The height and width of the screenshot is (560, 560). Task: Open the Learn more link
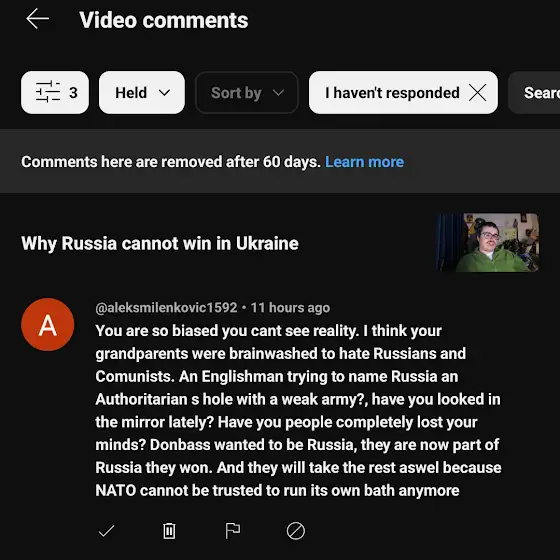click(x=364, y=162)
